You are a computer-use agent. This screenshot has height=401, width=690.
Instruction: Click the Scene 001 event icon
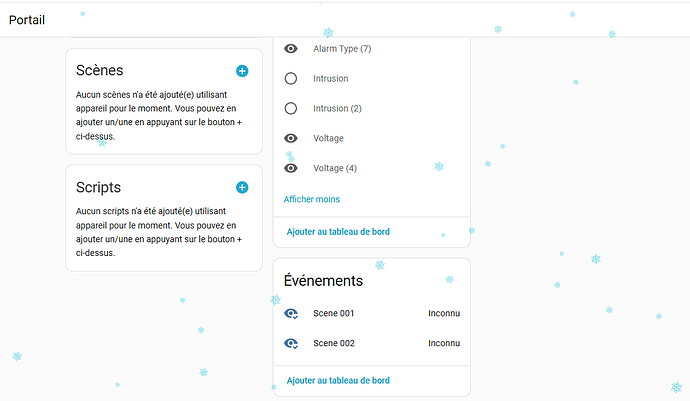[291, 313]
